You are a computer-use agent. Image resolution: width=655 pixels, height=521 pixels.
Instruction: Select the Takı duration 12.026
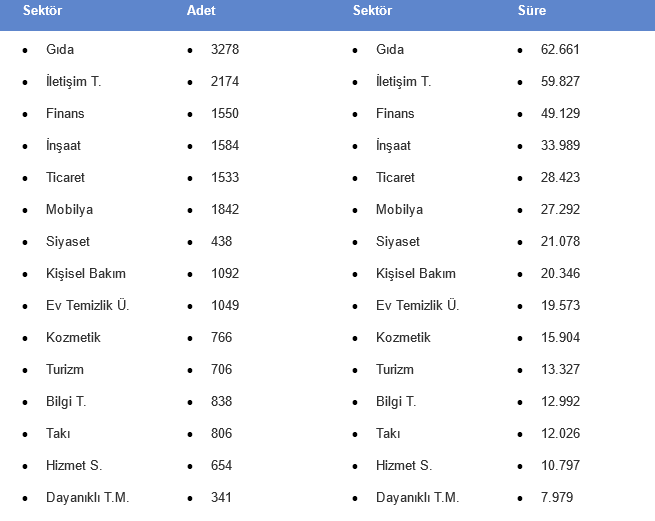point(560,434)
